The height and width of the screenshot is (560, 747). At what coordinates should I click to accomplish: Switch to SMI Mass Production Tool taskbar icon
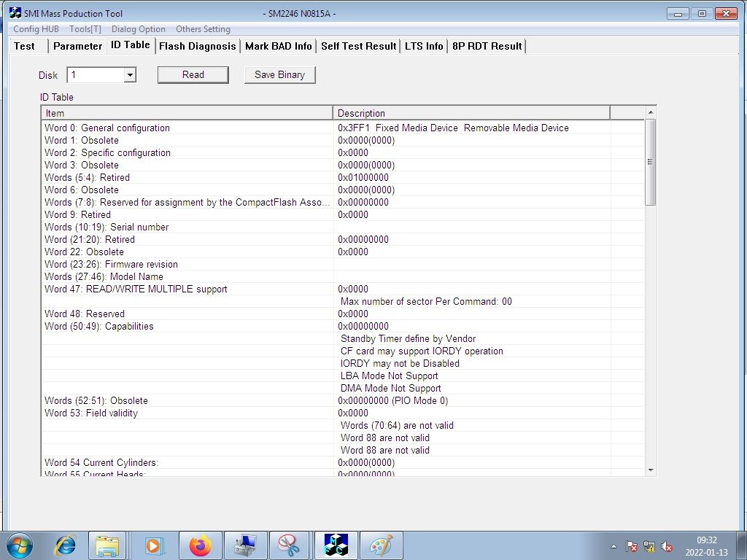(336, 545)
